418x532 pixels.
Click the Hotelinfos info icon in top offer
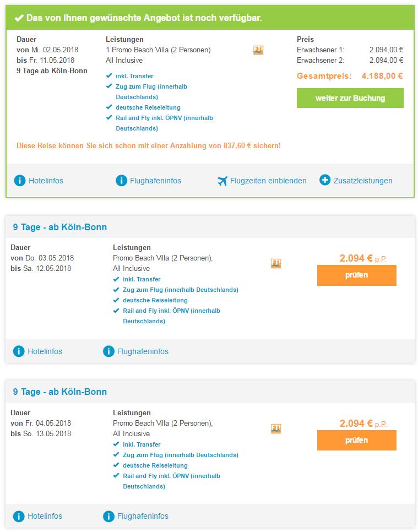pyautogui.click(x=20, y=181)
